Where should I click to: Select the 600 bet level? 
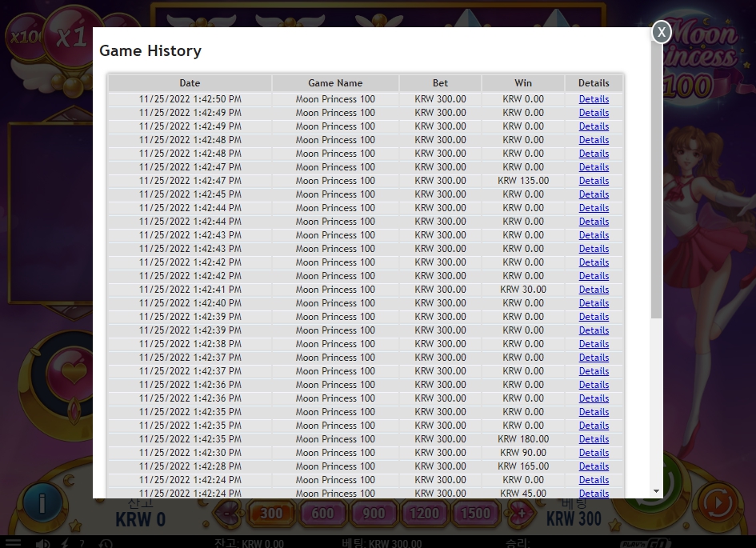pyautogui.click(x=322, y=514)
